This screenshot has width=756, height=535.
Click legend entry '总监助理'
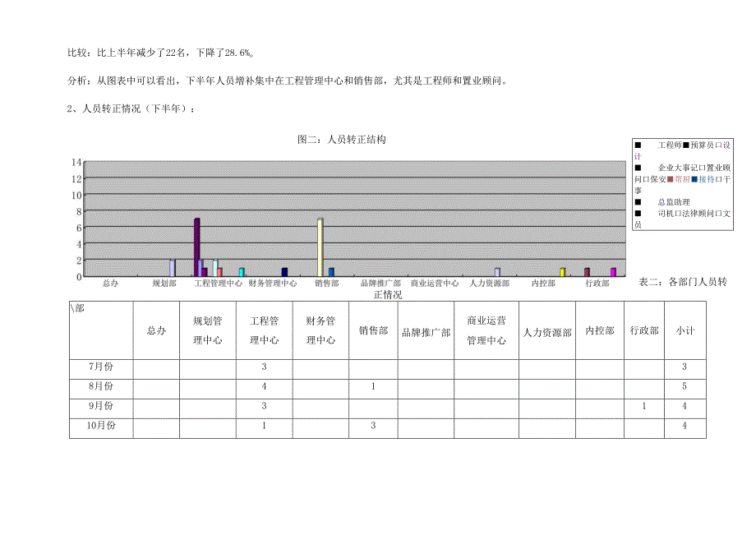click(x=674, y=202)
